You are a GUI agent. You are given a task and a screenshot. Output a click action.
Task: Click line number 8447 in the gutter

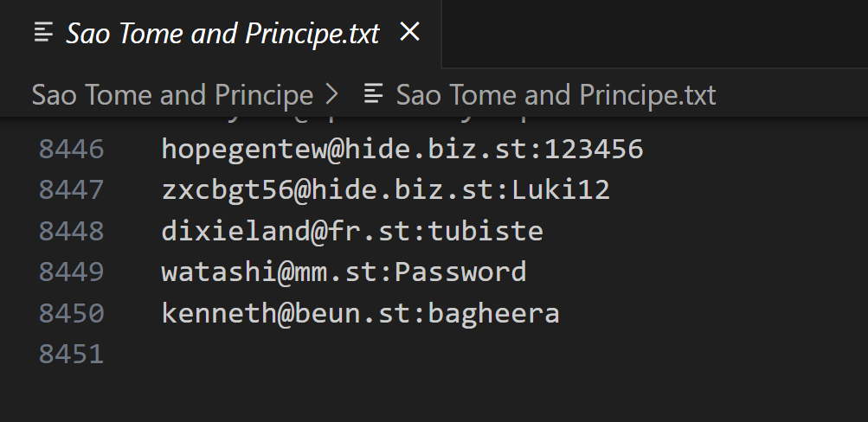[x=71, y=190]
